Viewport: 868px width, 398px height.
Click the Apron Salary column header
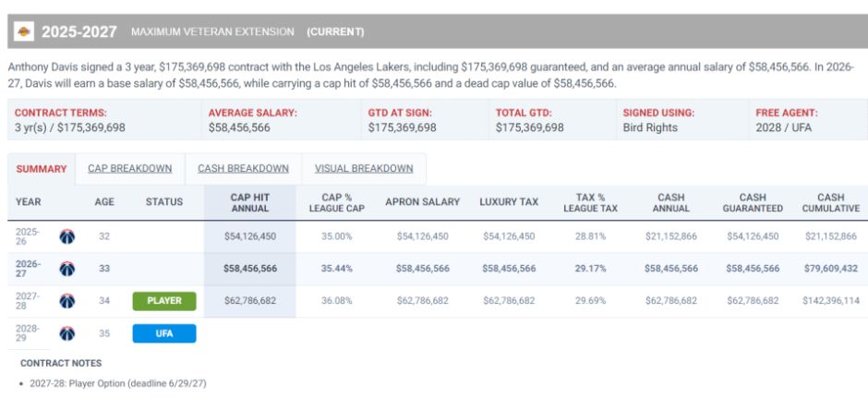click(x=423, y=202)
